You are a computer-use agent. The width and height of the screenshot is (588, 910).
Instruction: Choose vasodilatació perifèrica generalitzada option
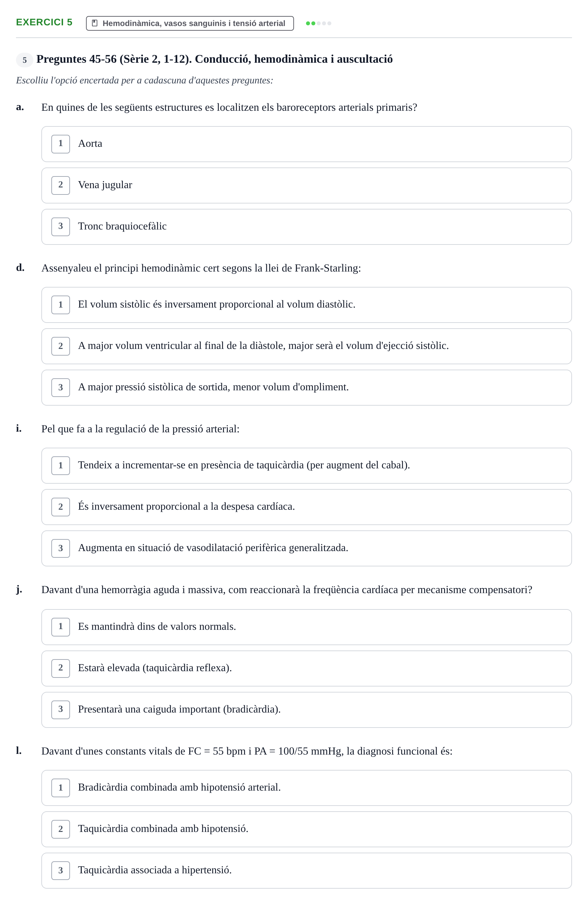(x=306, y=548)
